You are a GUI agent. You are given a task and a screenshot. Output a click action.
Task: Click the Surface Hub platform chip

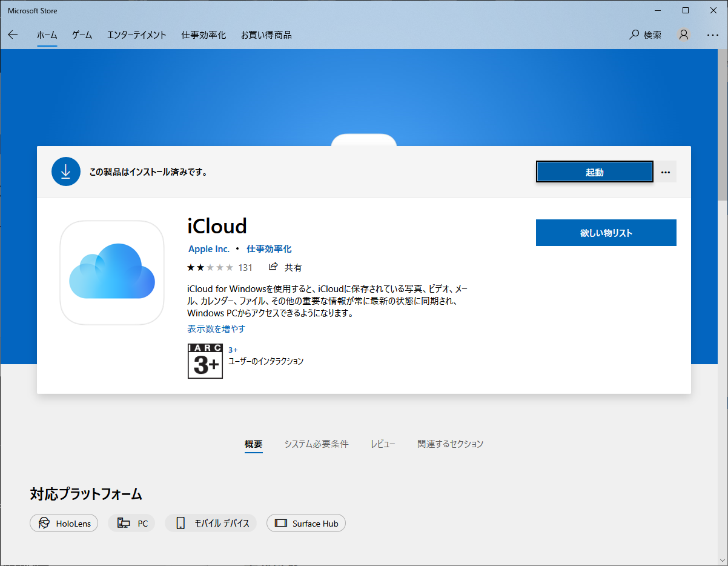coord(306,523)
